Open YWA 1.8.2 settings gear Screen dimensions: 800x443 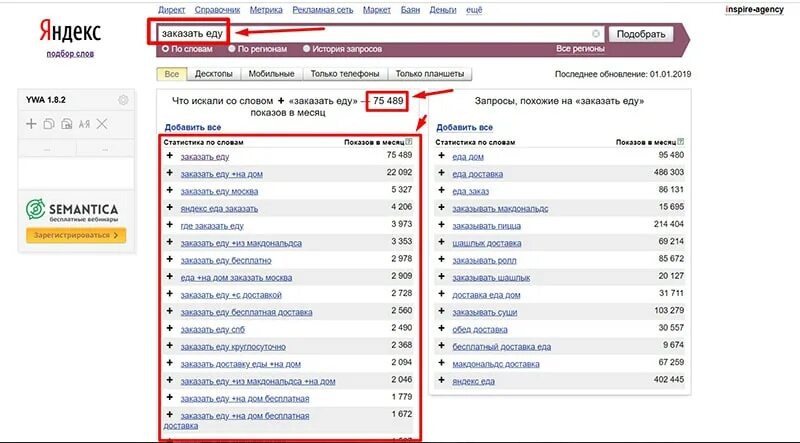pyautogui.click(x=123, y=100)
